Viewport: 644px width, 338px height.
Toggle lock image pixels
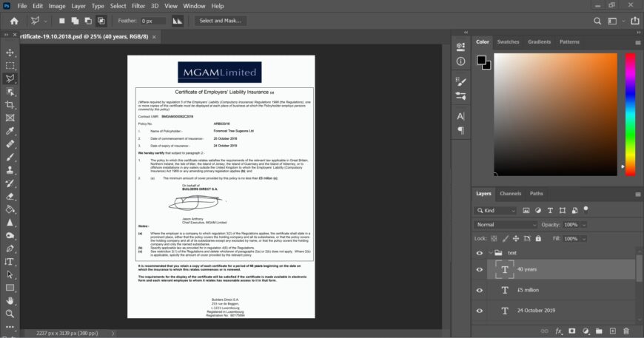pyautogui.click(x=505, y=238)
